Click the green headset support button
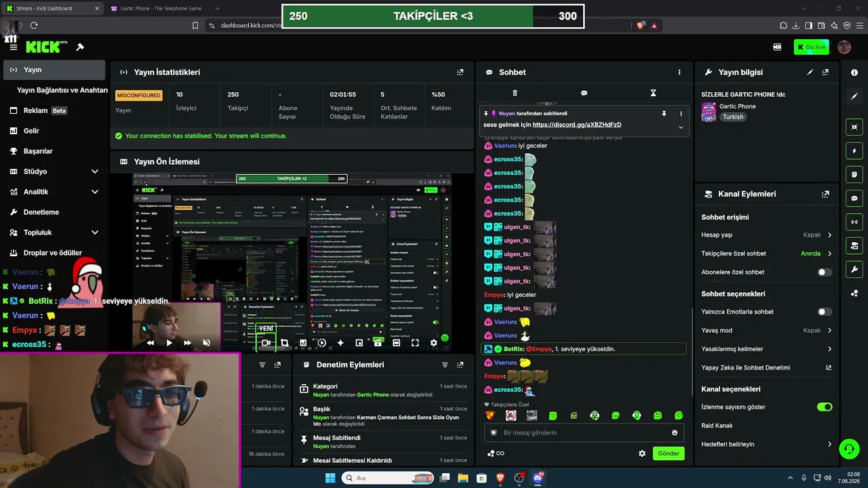Screen dimensions: 868x488 [849, 449]
